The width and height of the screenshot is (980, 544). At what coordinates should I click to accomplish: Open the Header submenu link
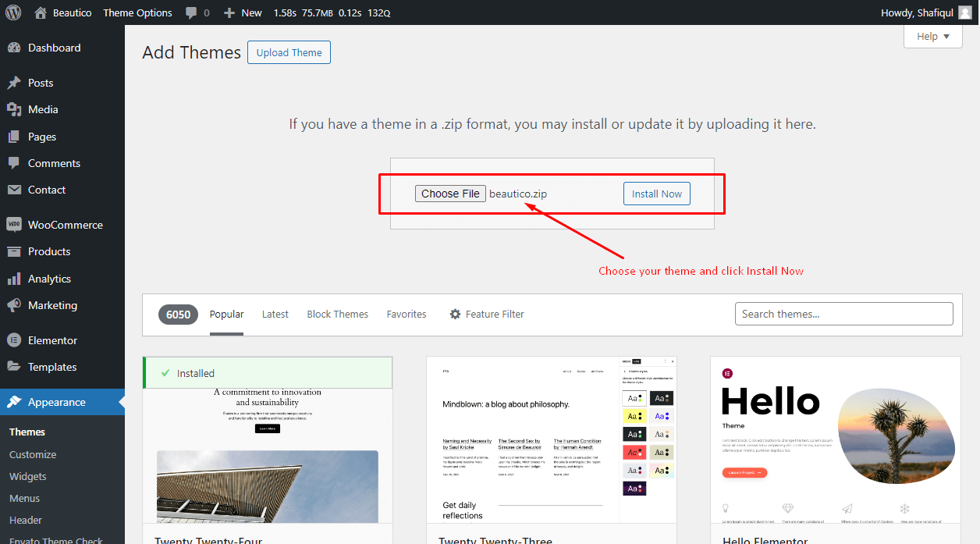(x=26, y=520)
